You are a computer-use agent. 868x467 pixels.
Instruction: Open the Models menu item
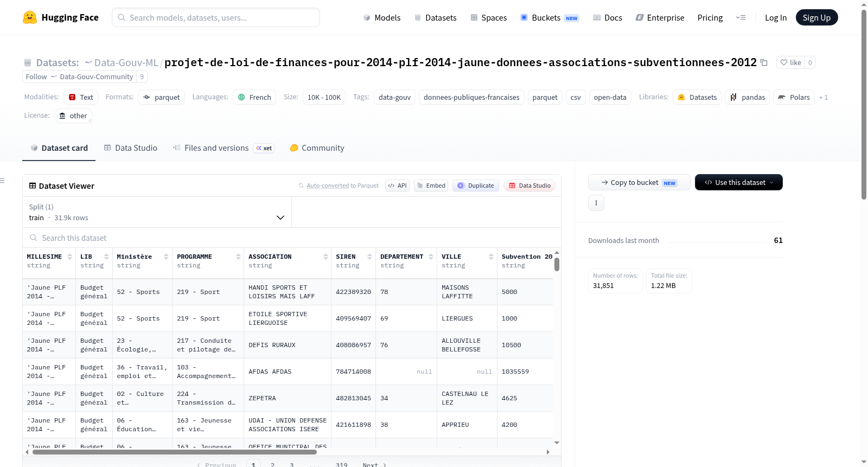tap(382, 17)
